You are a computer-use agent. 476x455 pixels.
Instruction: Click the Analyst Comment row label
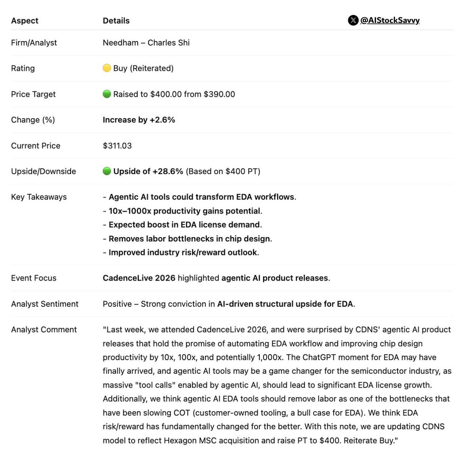tap(44, 330)
